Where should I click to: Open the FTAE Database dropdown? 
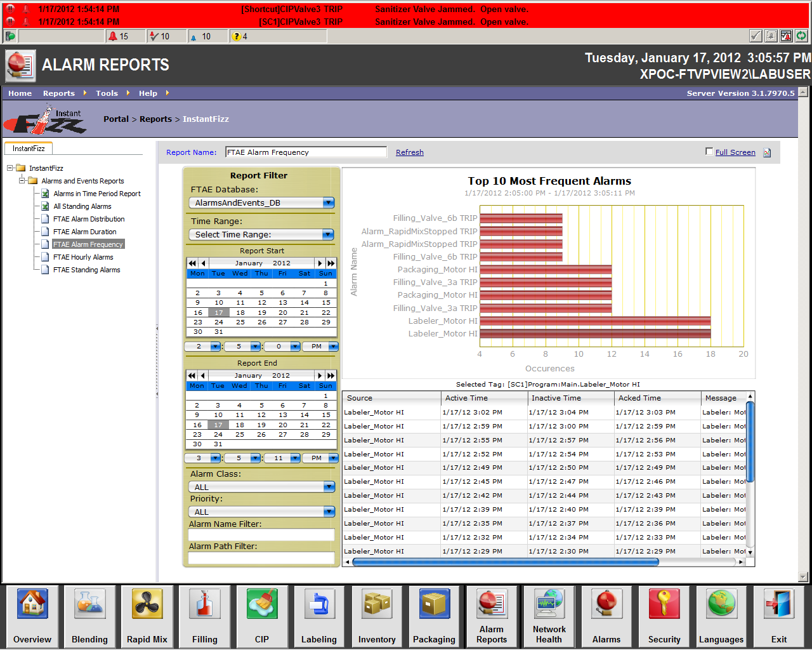[328, 203]
